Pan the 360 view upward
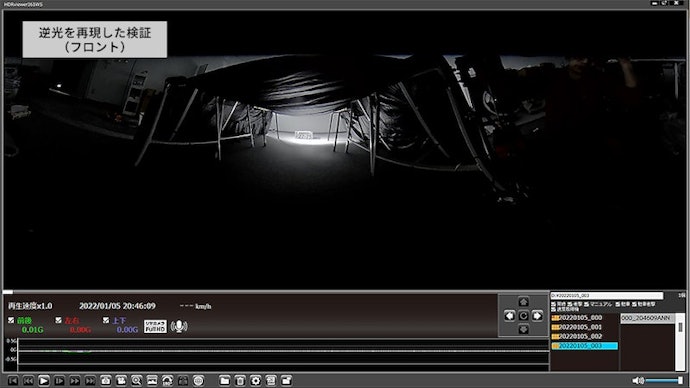The width and height of the screenshot is (690, 388). (523, 302)
